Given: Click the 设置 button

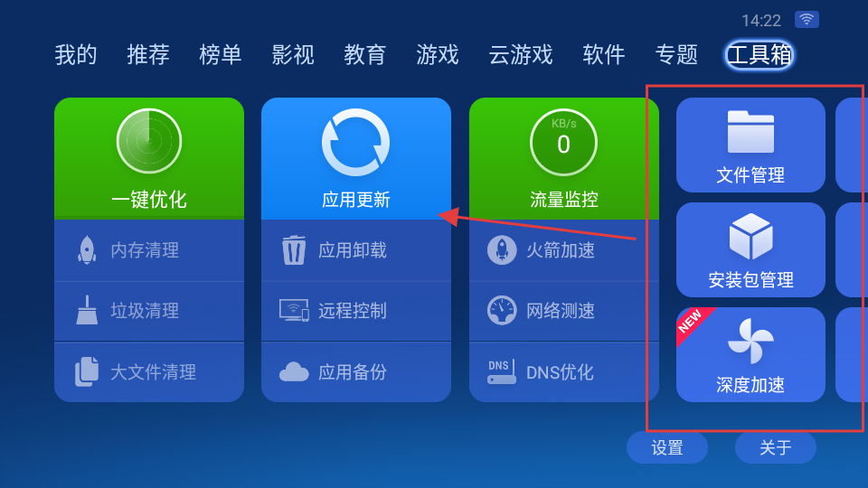Looking at the screenshot, I should click(x=667, y=447).
